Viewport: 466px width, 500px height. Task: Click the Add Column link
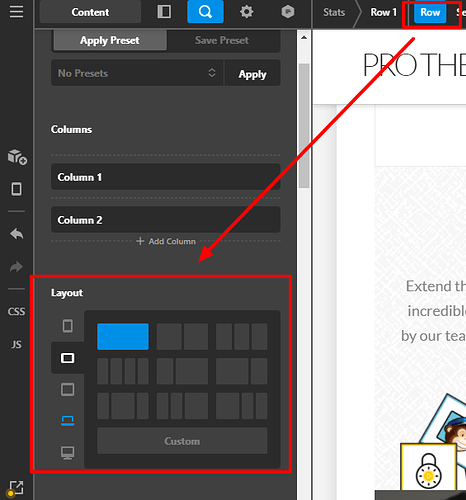pos(166,241)
